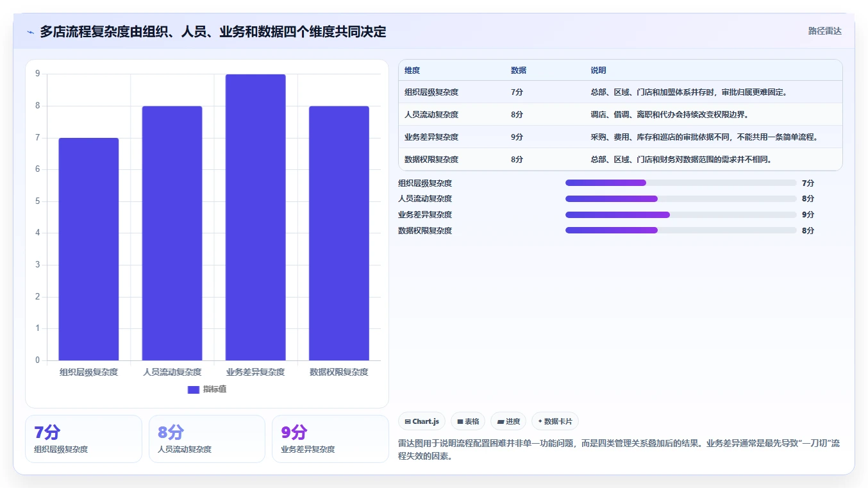Click the 人员流动复杂度 x-axis label
This screenshot has height=488, width=868.
[172, 372]
